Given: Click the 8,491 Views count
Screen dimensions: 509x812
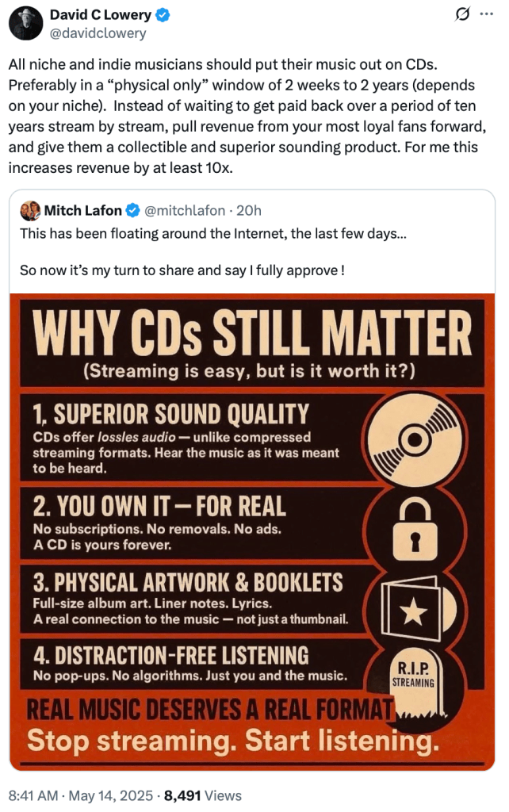Looking at the screenshot, I should (202, 795).
